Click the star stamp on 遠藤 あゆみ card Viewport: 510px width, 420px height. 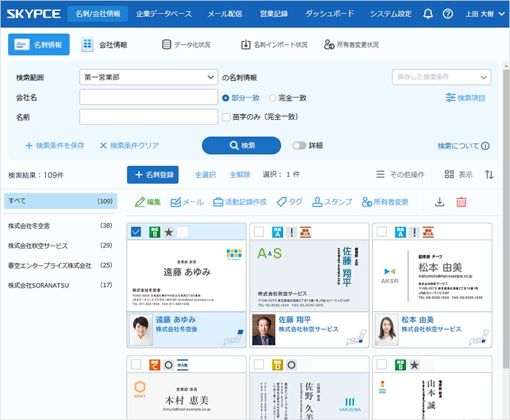coord(168,232)
